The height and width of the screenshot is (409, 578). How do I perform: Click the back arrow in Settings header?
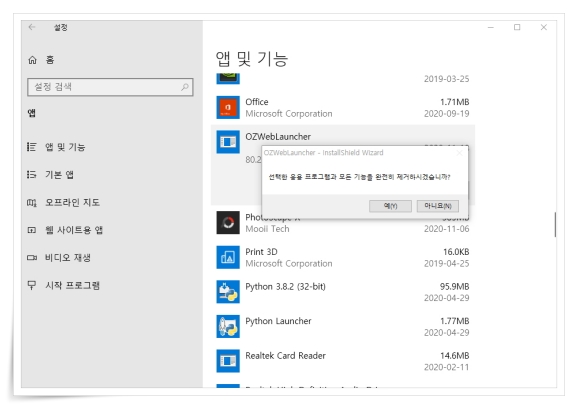click(32, 27)
